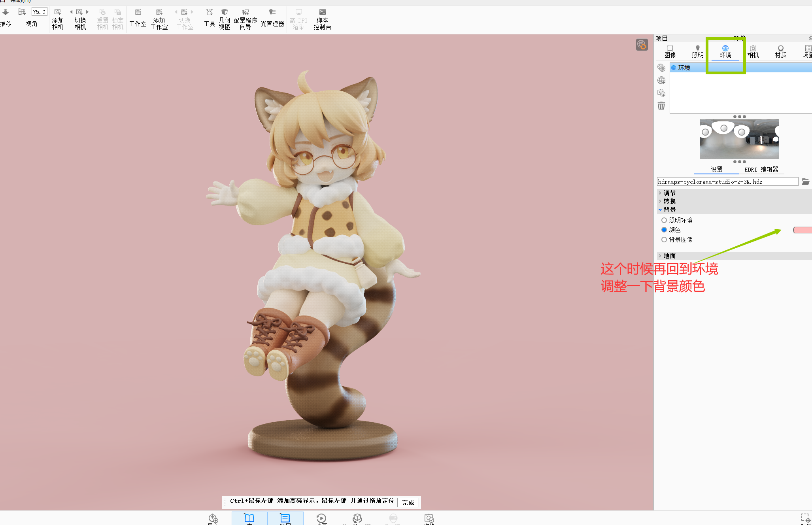Switch to the 材质 (Material) tab
812x525 pixels.
point(780,51)
